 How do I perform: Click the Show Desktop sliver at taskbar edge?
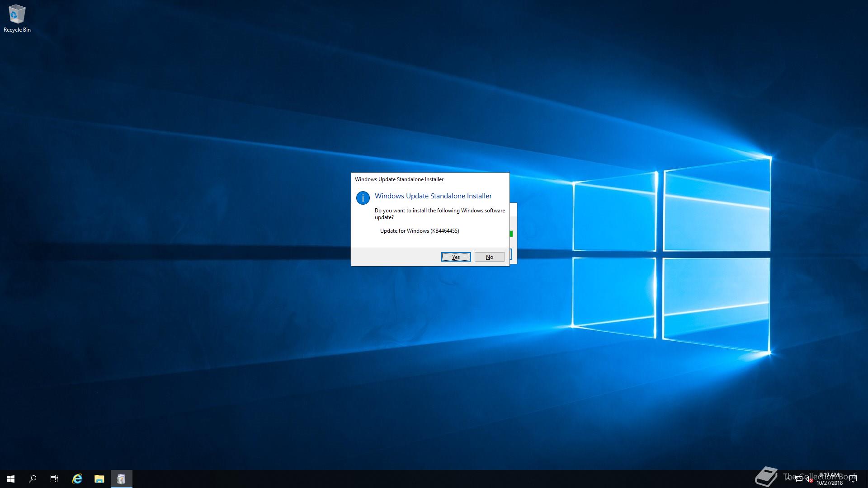point(866,479)
